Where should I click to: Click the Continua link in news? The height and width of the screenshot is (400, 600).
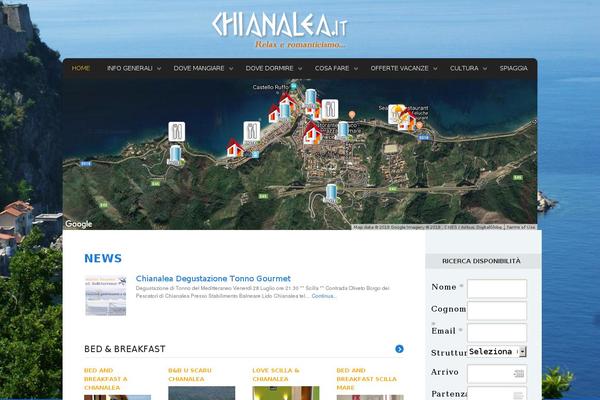323,296
